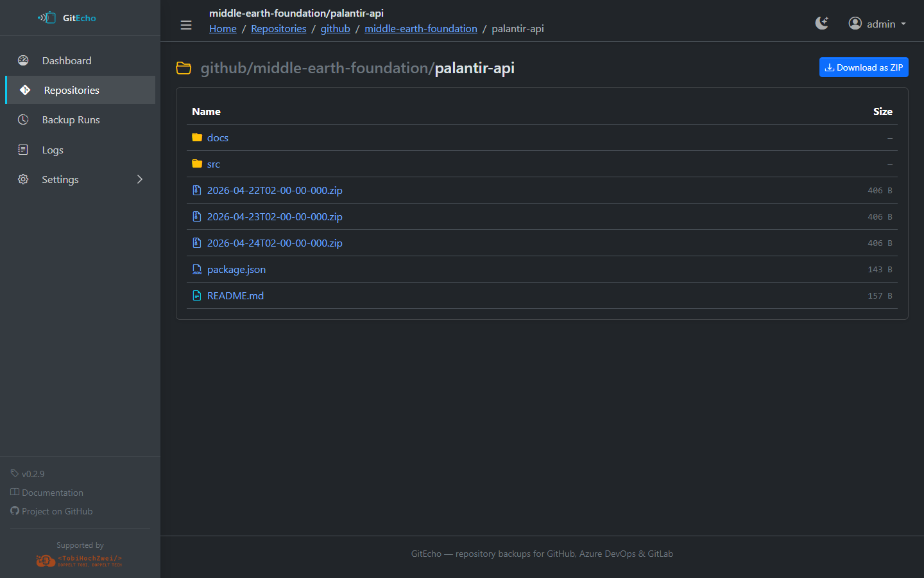Toggle the sidebar with hamburger icon
This screenshot has height=578, width=924.
pyautogui.click(x=186, y=25)
